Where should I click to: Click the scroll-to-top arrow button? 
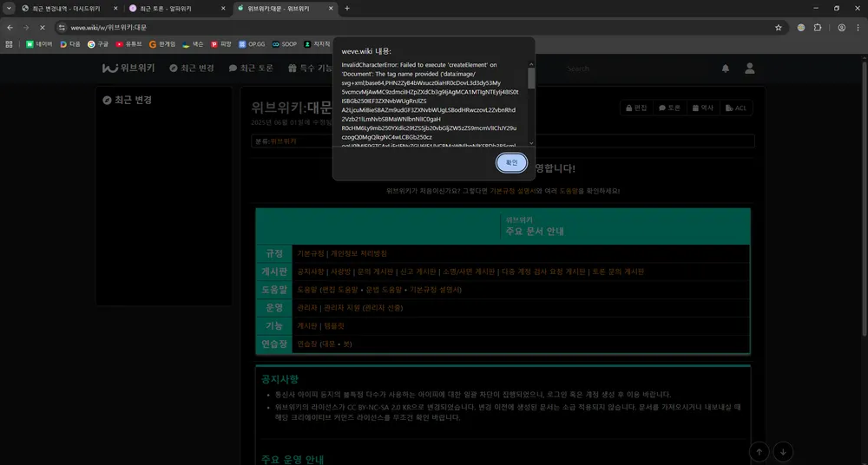click(759, 452)
